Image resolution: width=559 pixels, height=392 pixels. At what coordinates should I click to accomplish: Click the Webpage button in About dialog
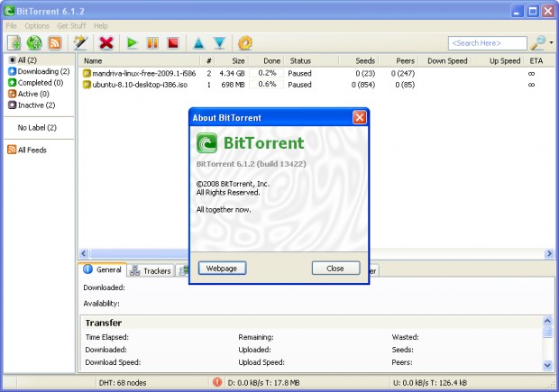click(222, 269)
